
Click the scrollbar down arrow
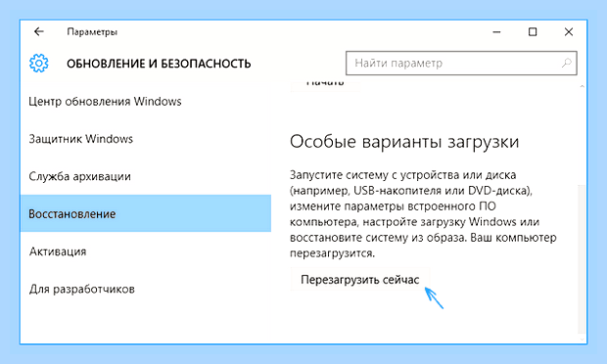(582, 340)
